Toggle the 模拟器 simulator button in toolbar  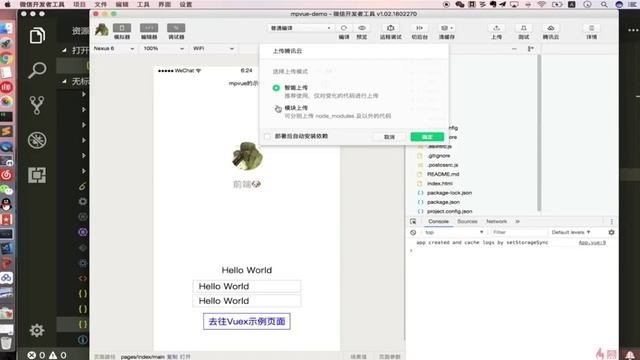pos(122,28)
